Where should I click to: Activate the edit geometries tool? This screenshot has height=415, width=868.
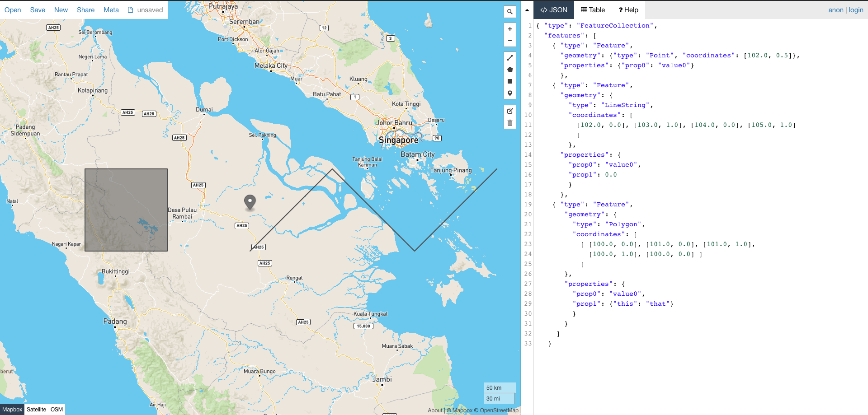509,111
